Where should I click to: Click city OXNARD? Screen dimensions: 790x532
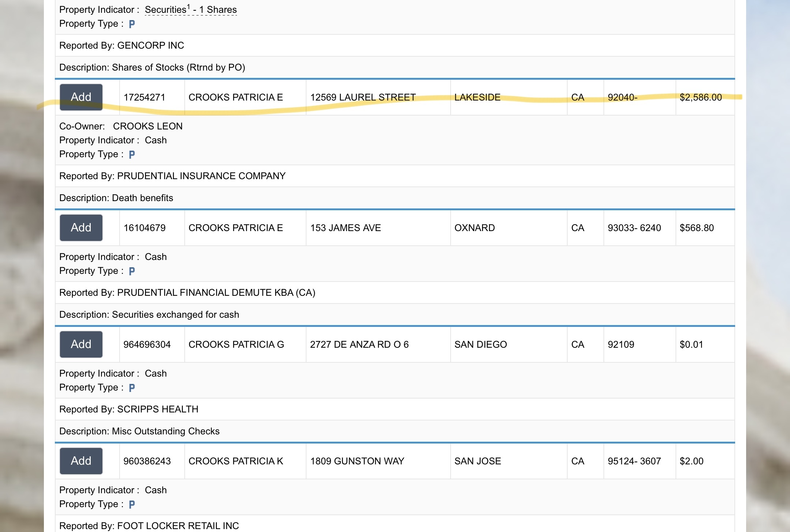click(475, 228)
